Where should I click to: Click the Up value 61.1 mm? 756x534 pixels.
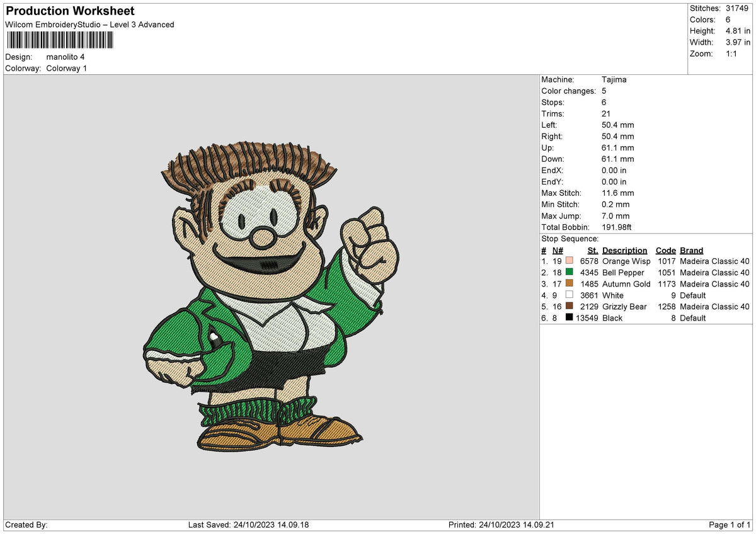(x=618, y=147)
